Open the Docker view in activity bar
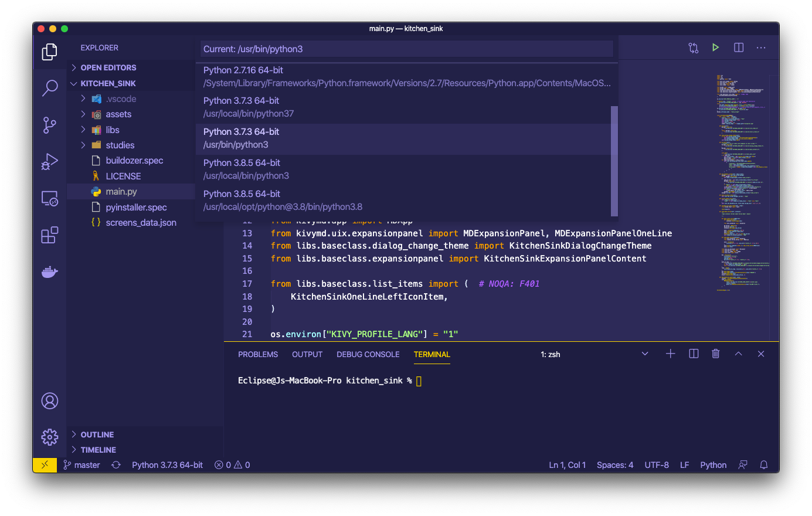This screenshot has width=812, height=516. pos(50,271)
